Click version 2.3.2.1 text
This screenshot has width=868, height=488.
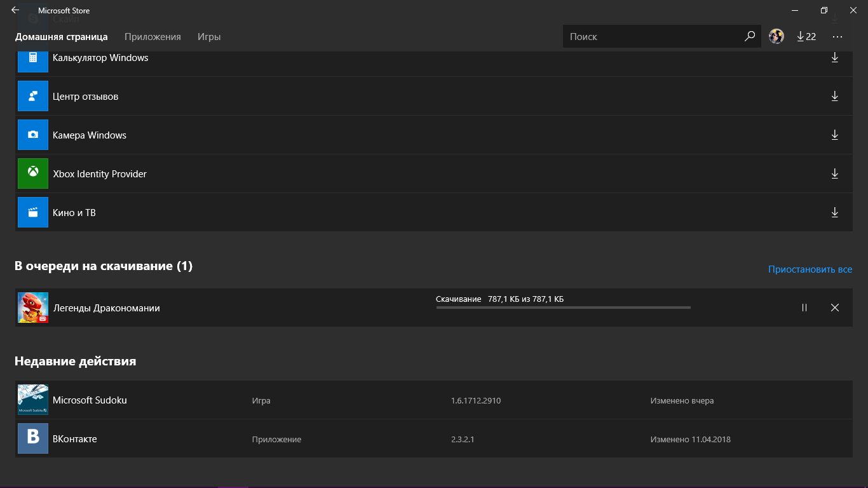463,440
